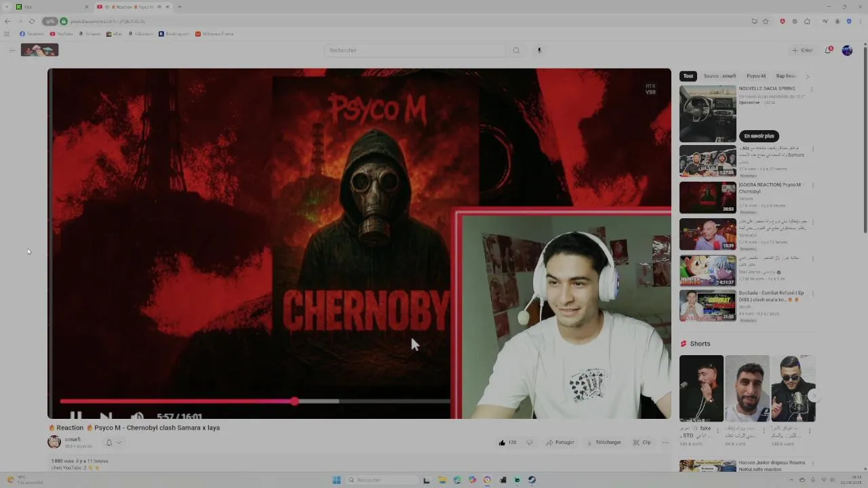868x488 pixels.
Task: Bookmark this page with the star icon
Action: 766,21
